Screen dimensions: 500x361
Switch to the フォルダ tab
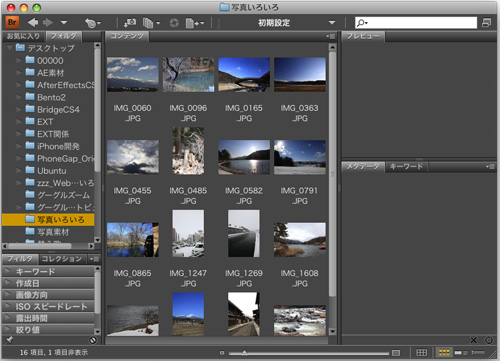(64, 36)
